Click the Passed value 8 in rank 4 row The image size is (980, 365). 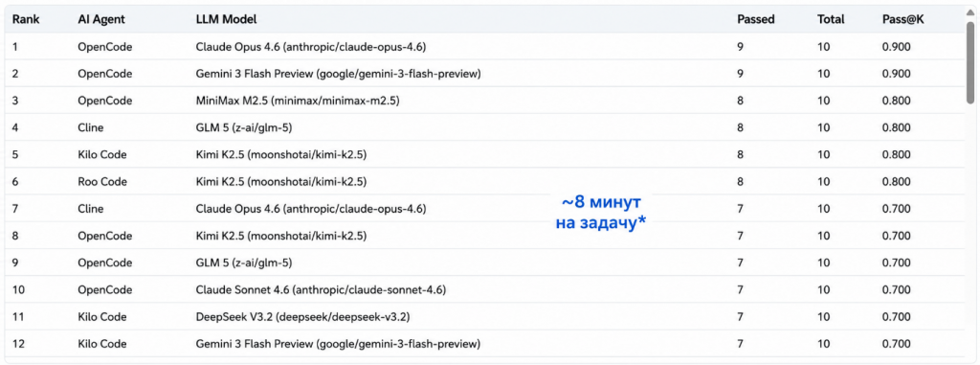pos(740,127)
